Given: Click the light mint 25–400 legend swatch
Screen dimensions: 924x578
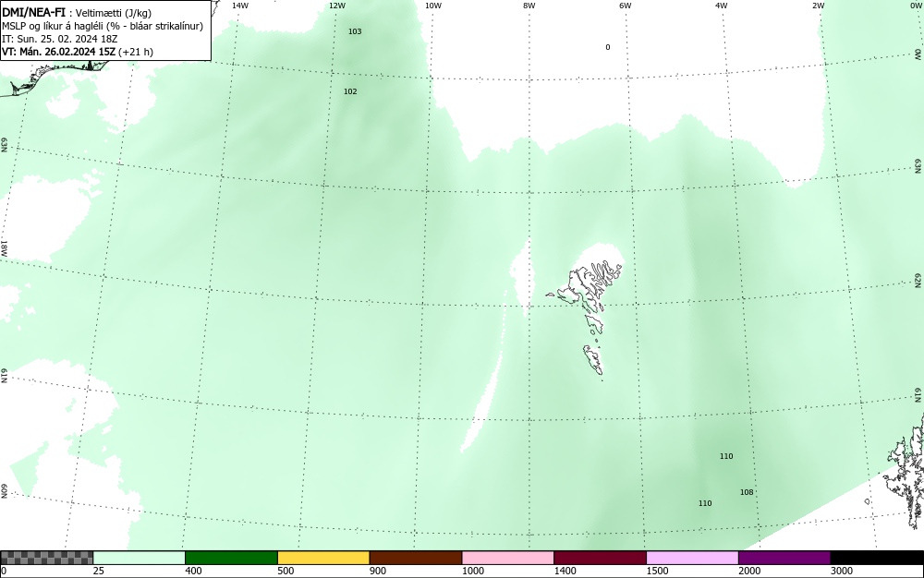Looking at the screenshot, I should pyautogui.click(x=140, y=558).
